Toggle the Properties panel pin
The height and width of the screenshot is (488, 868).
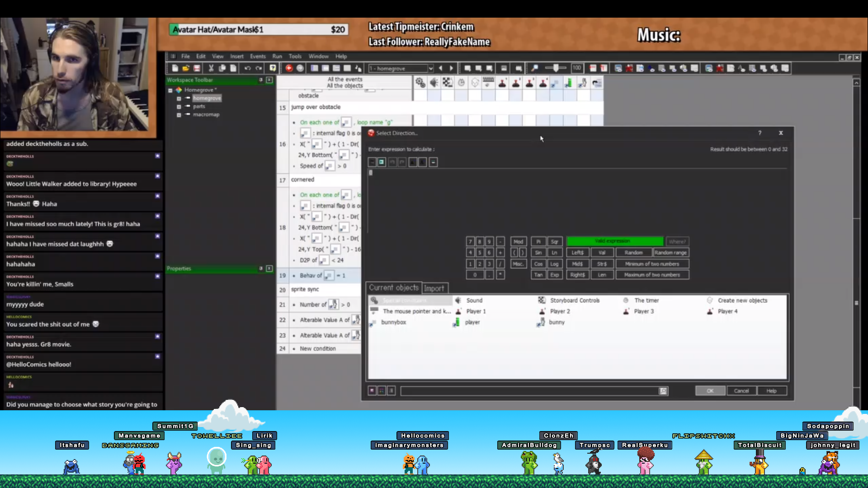[261, 268]
